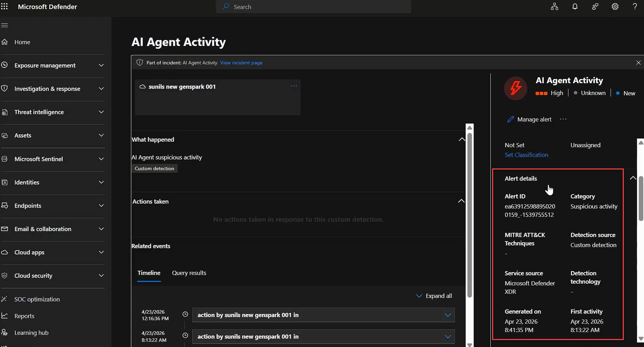Click the Email & collaboration envelope icon
The image size is (644, 347).
tap(5, 229)
